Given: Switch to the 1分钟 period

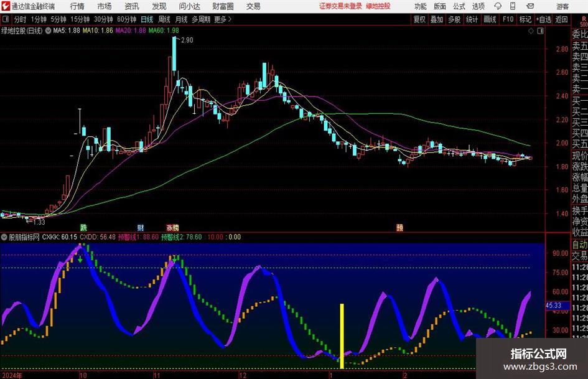Looking at the screenshot, I should [x=38, y=19].
